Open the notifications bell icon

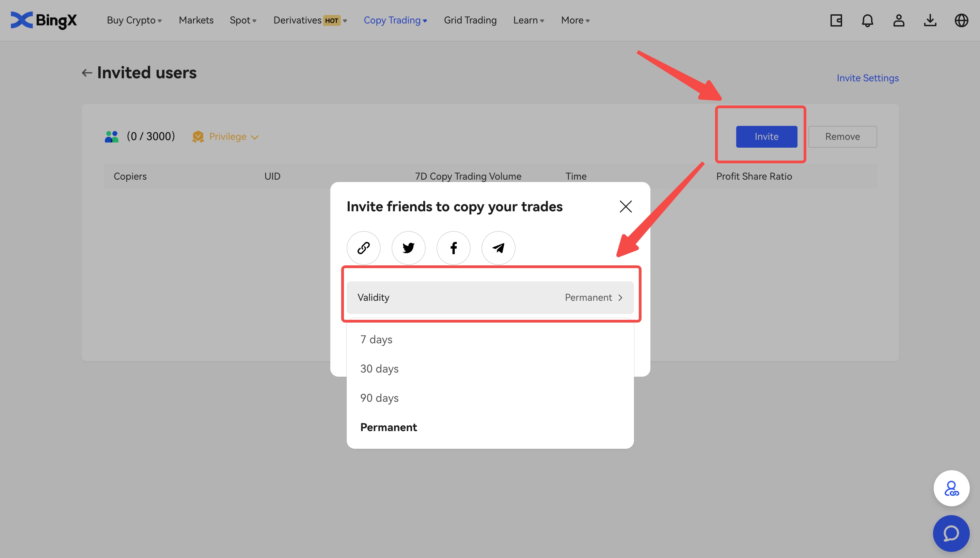tap(867, 20)
